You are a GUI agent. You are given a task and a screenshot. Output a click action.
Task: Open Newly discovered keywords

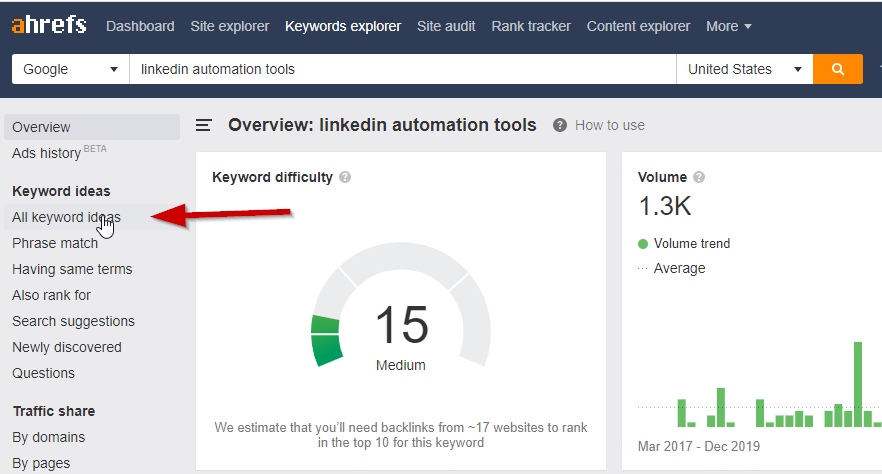click(66, 347)
